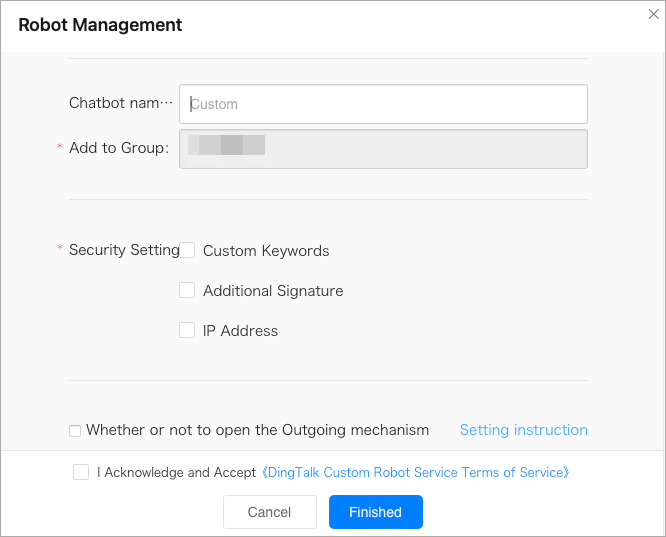Image resolution: width=666 pixels, height=537 pixels.
Task: Click the Additional Signature label text
Action: coord(273,291)
